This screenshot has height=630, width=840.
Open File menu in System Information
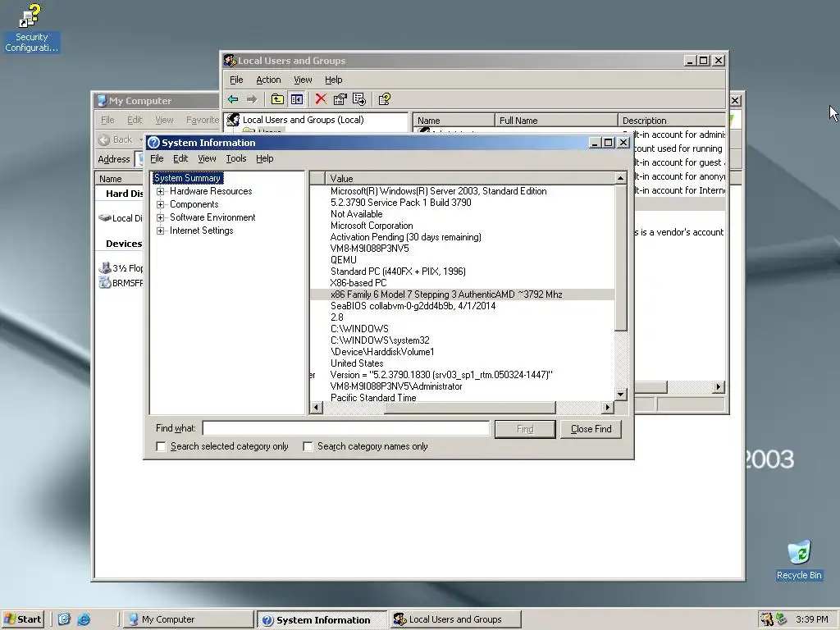[157, 158]
